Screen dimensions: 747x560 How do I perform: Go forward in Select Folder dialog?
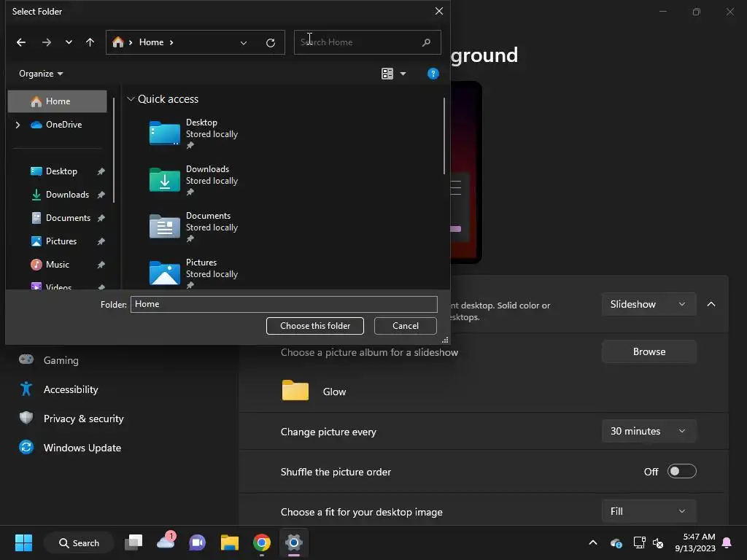(x=46, y=42)
